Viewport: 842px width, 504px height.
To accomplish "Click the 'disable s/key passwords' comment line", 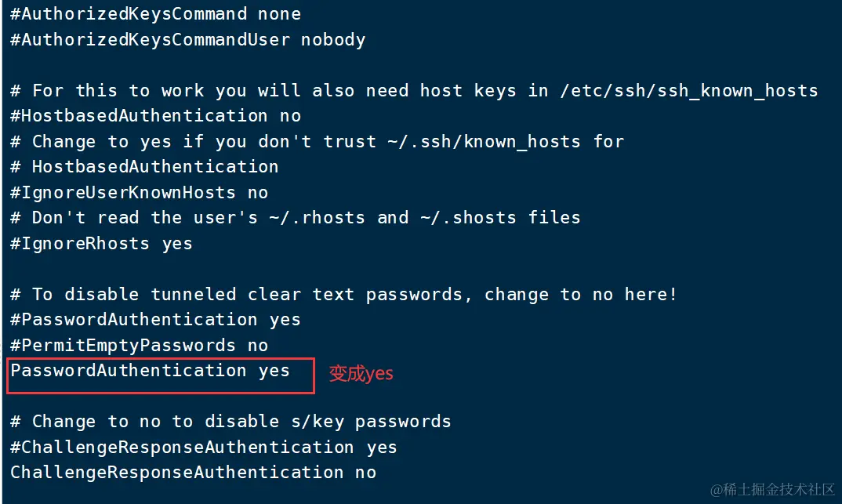I will [x=230, y=422].
